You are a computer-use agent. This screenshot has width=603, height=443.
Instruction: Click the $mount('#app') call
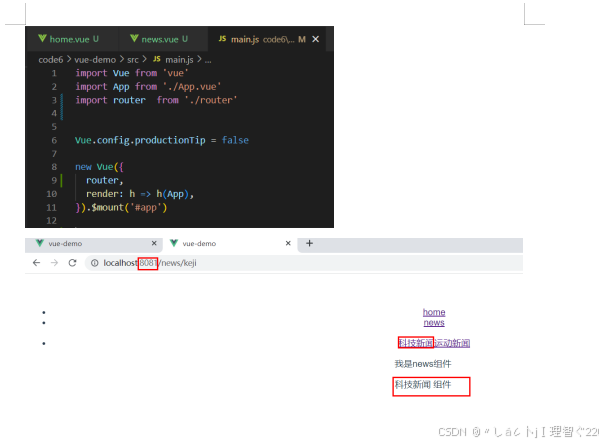pos(129,208)
